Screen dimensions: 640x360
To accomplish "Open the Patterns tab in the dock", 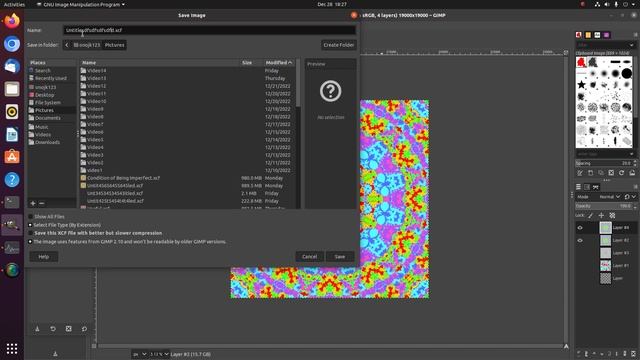I will pos(588,35).
